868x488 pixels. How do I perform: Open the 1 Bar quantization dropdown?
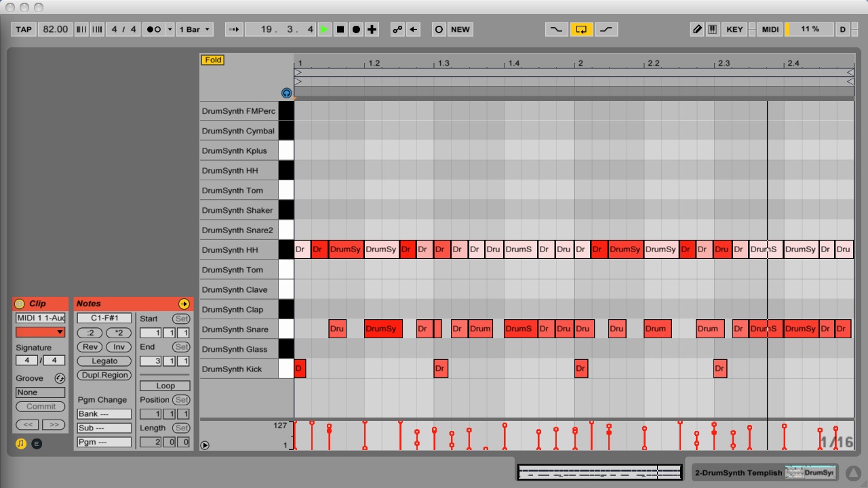click(x=195, y=29)
